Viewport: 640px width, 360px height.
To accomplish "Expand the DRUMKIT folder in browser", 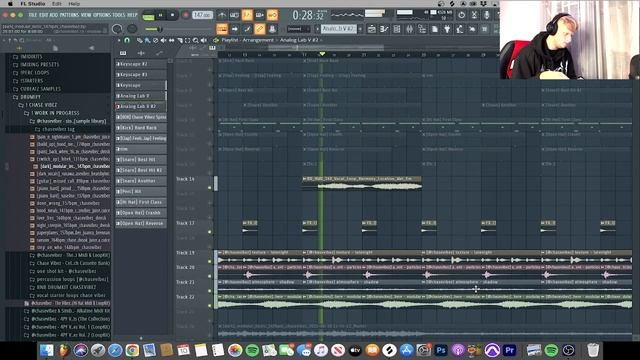I will click(31, 97).
